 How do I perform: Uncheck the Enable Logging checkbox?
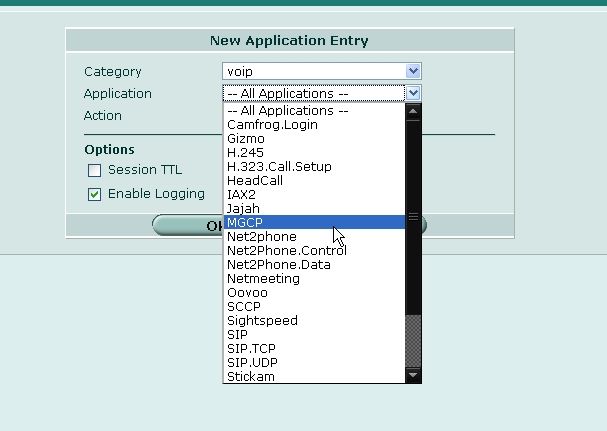pos(94,194)
